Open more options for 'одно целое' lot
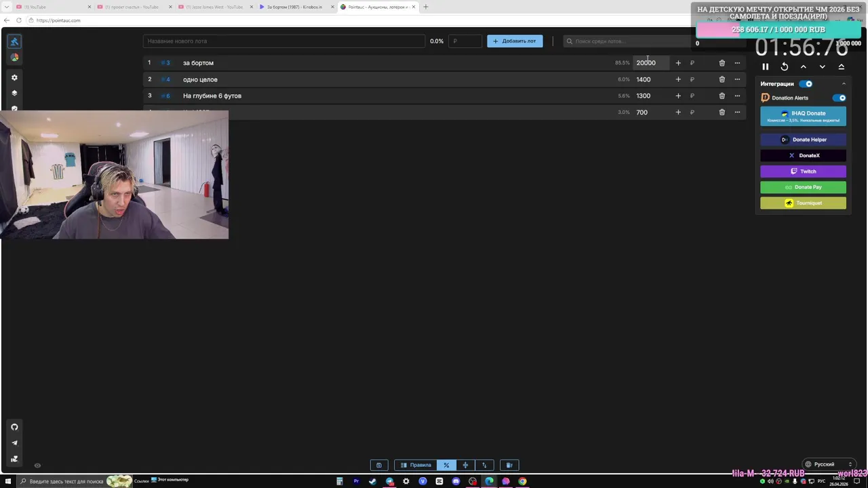 (737, 79)
